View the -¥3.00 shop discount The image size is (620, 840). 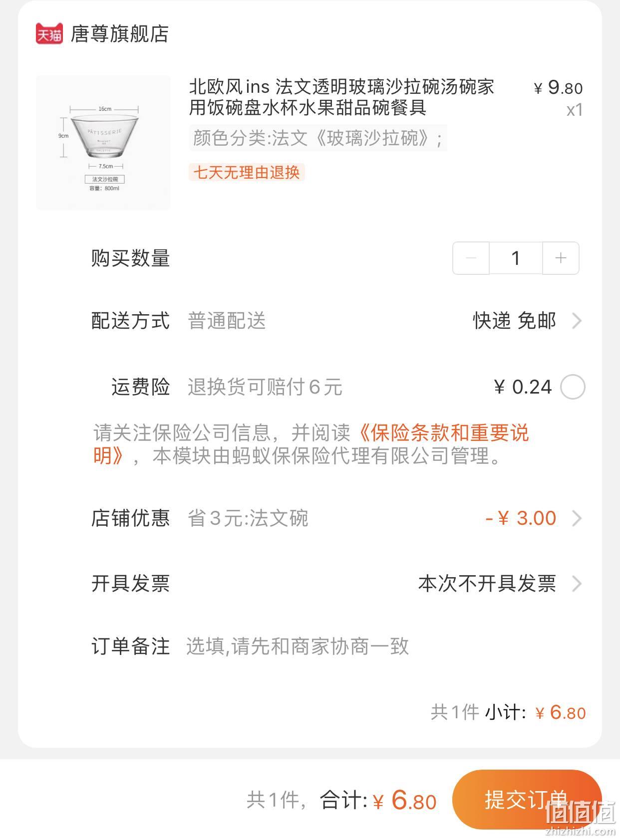[x=521, y=518]
